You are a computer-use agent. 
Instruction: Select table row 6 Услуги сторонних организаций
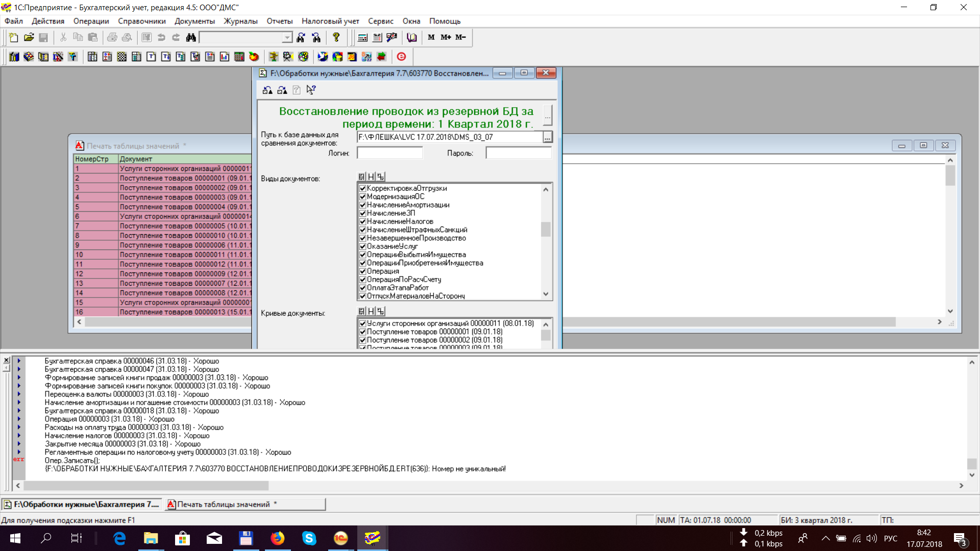(163, 216)
